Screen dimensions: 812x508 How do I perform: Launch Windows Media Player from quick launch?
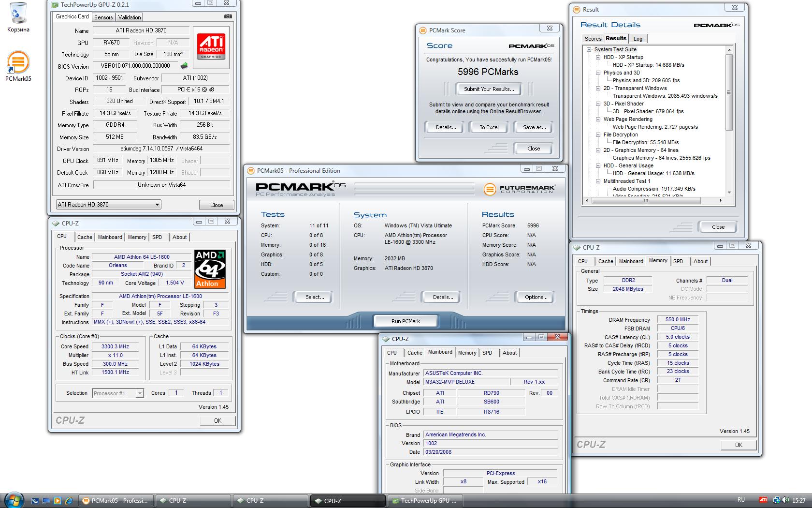(58, 501)
